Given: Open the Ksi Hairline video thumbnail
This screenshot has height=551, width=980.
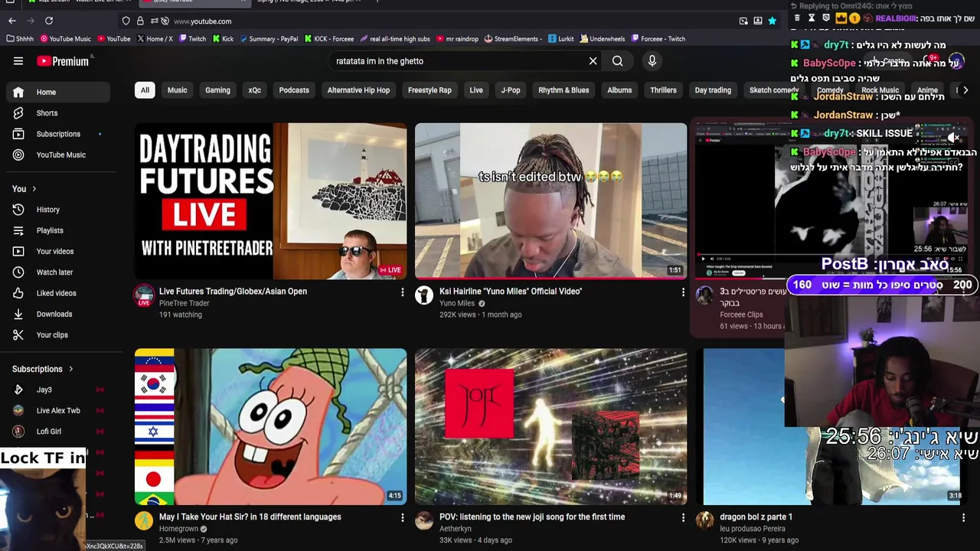Looking at the screenshot, I should click(551, 201).
